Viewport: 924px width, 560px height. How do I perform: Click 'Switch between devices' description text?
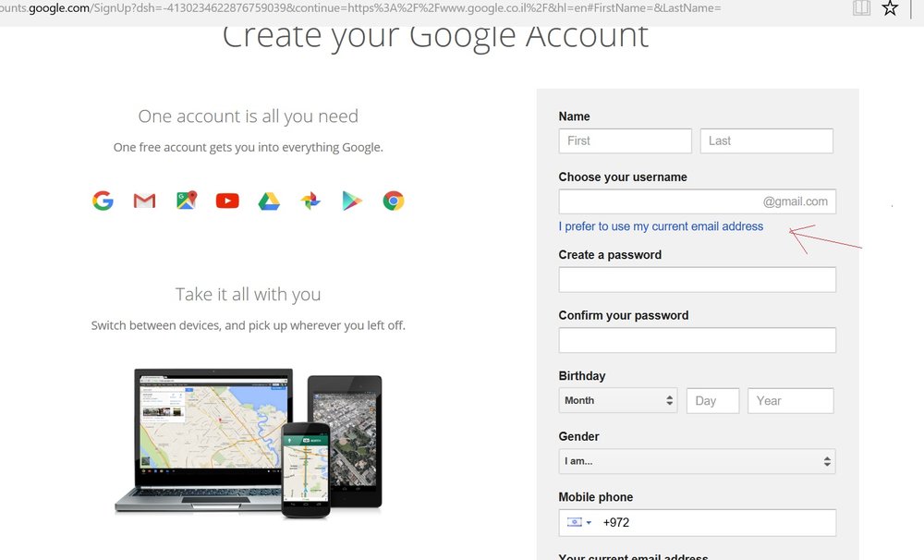click(248, 325)
